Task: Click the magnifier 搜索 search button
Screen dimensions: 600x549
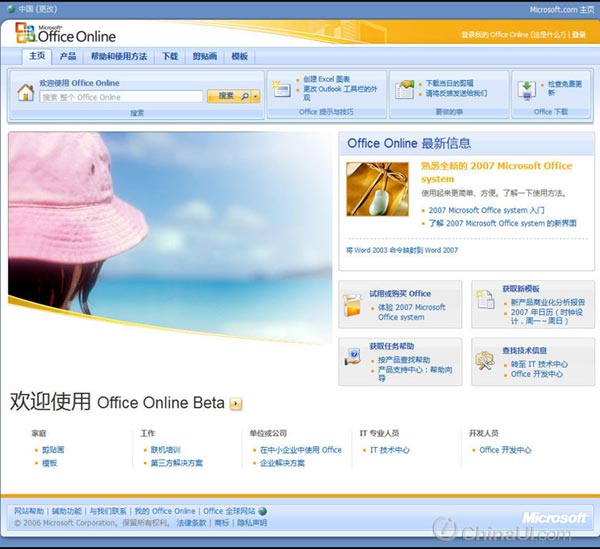Action: tap(229, 96)
